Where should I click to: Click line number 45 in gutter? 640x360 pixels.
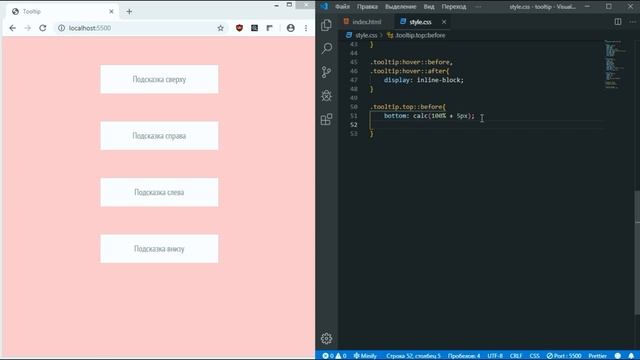click(x=353, y=62)
